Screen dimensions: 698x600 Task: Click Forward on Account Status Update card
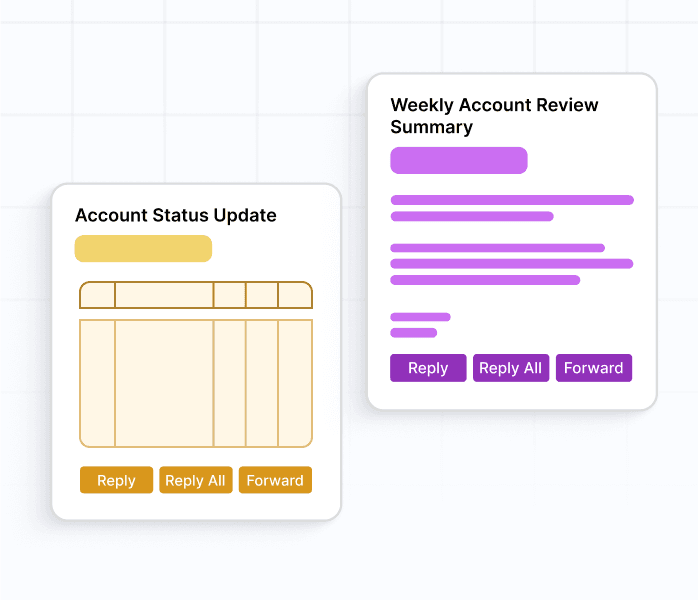(x=275, y=480)
